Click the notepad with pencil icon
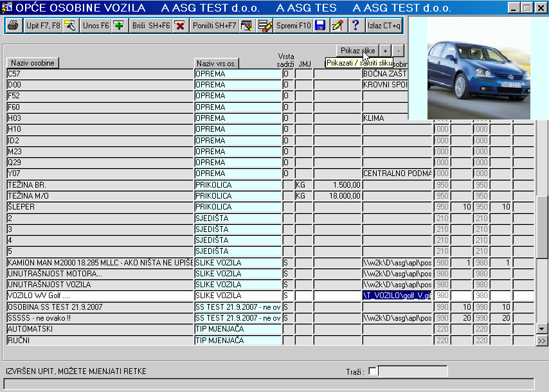The height and width of the screenshot is (392, 549). pos(338,26)
